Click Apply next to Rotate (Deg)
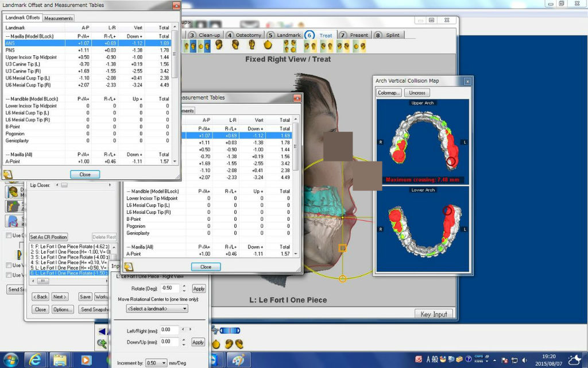Screen dimensions: 588x368 click(x=199, y=289)
